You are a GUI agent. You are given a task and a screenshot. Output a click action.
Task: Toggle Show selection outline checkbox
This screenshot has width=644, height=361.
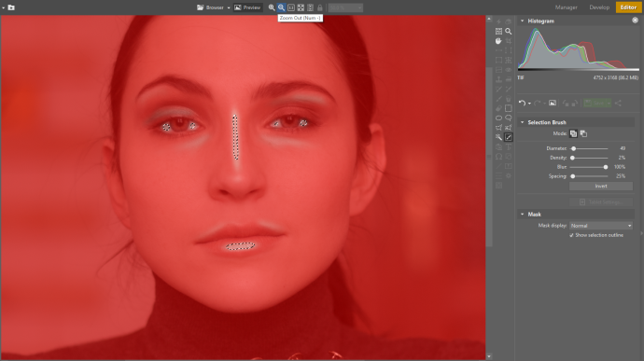(571, 235)
